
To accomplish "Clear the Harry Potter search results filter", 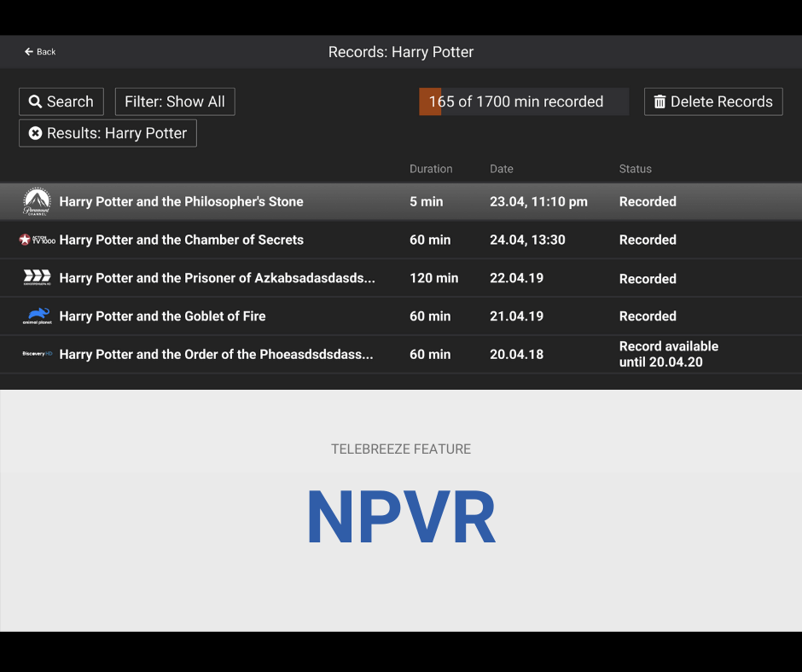I will coord(108,133).
